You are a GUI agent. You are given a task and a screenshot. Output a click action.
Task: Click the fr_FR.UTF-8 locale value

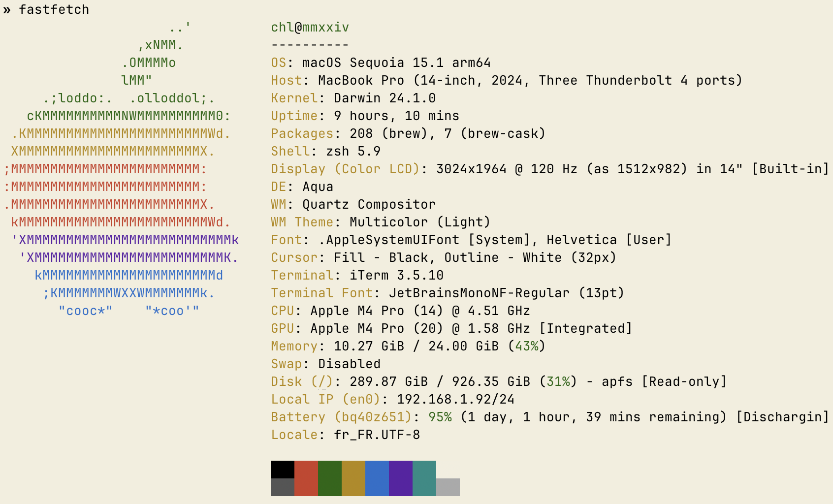pyautogui.click(x=377, y=435)
